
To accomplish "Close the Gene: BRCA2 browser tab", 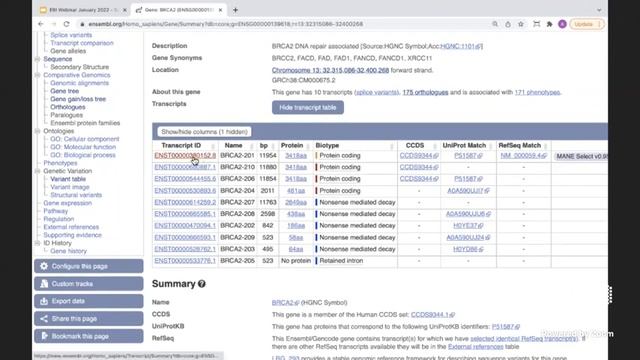I will [220, 10].
